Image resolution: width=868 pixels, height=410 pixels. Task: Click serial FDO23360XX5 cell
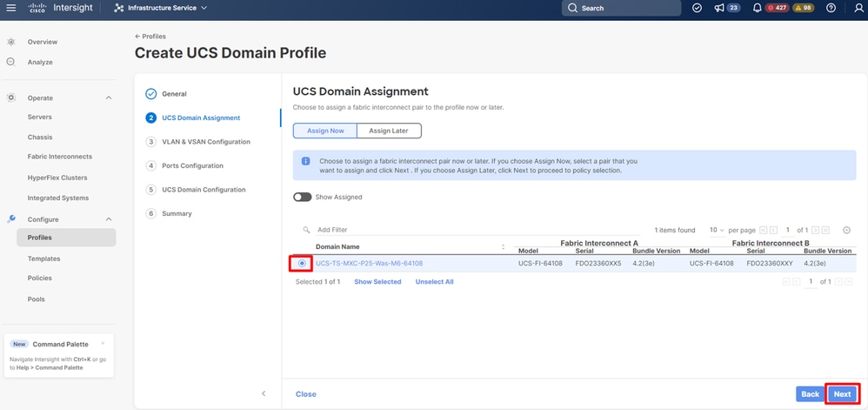tap(598, 264)
